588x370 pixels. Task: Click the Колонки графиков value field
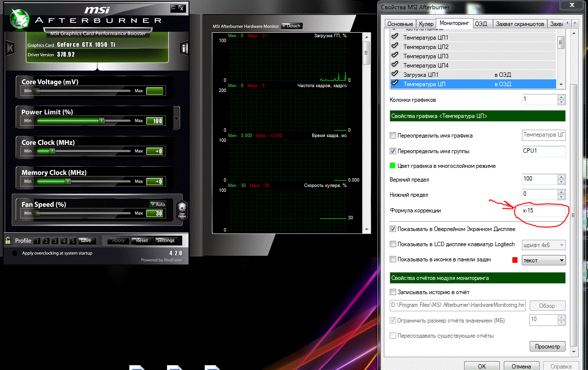[x=539, y=99]
